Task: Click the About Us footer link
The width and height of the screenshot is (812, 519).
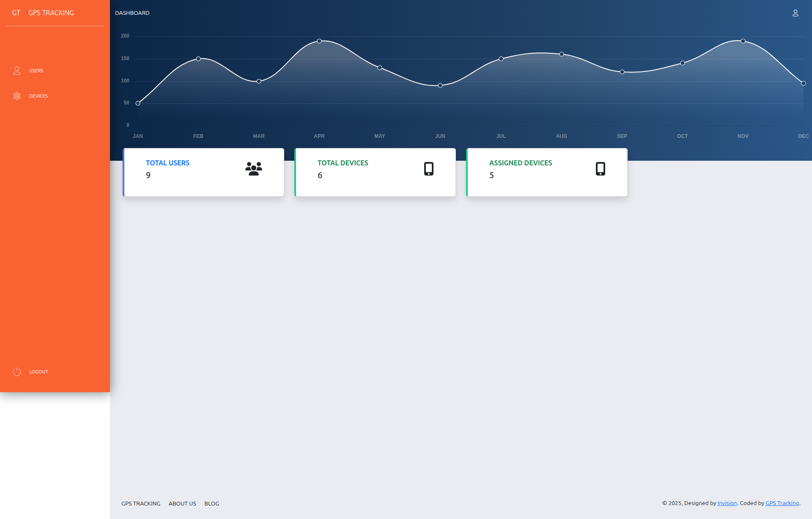Action: tap(182, 503)
